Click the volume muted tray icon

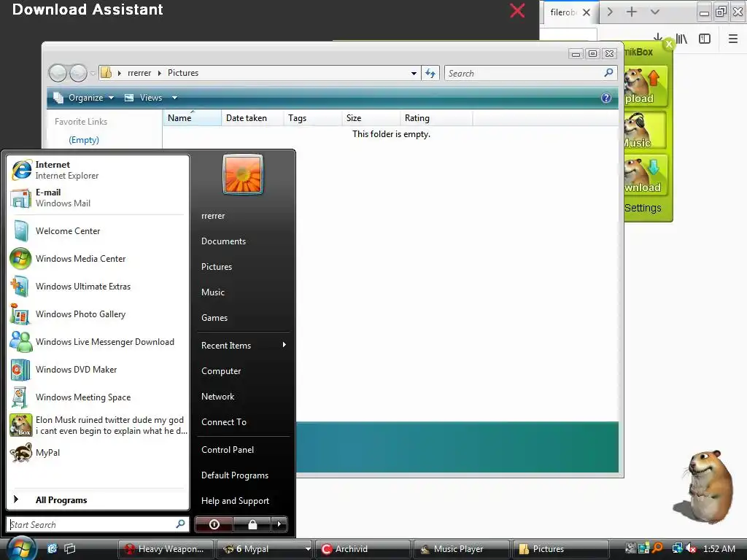(691, 548)
